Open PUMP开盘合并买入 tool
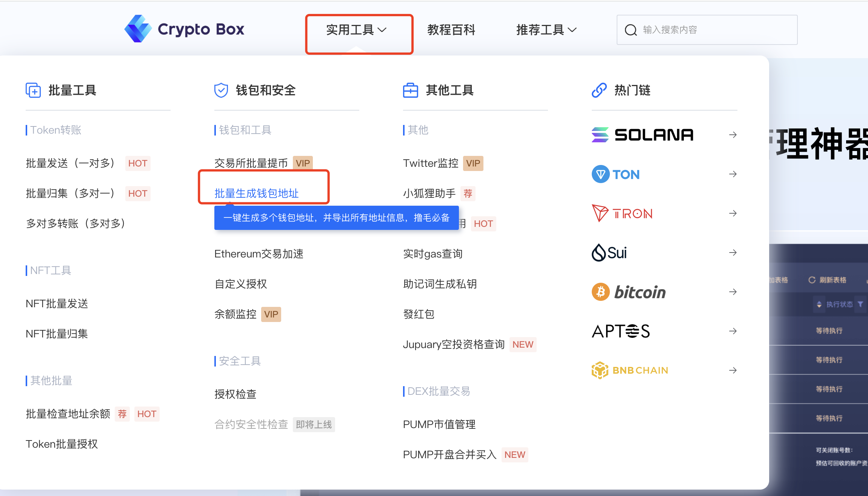The height and width of the screenshot is (496, 868). click(x=449, y=454)
